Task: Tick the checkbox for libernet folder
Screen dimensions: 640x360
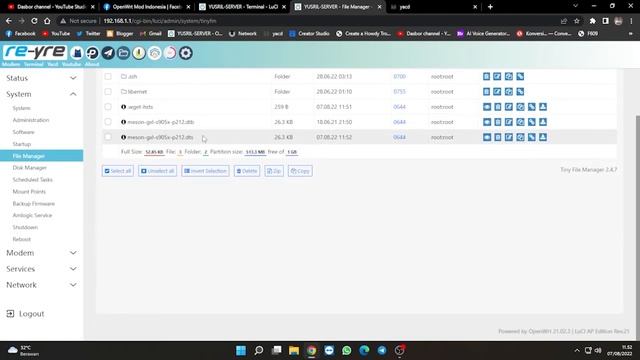Action: [x=108, y=91]
